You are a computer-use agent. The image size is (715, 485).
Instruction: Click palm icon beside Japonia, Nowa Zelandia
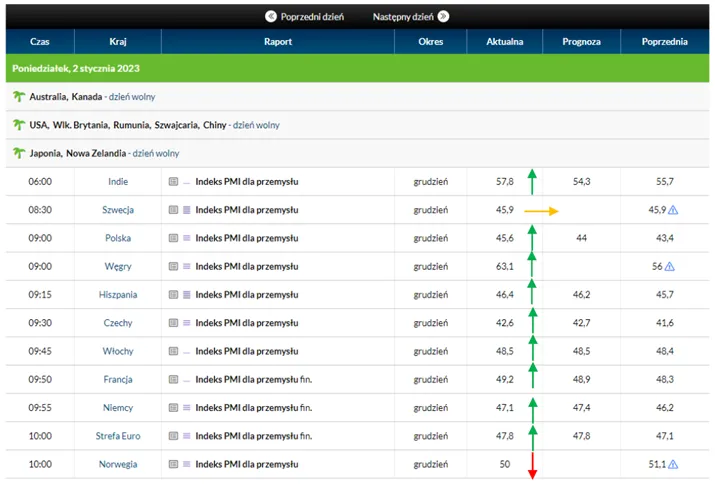19,153
